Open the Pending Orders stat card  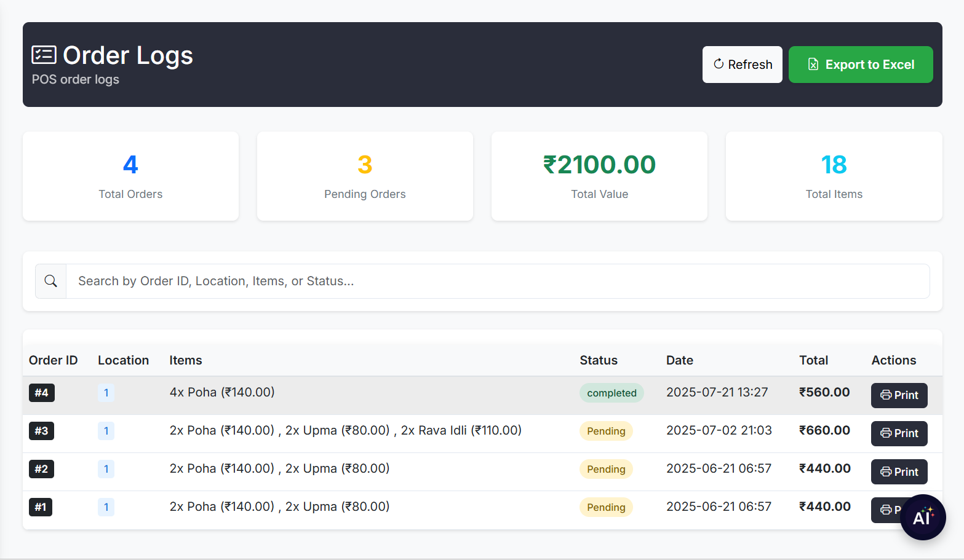coord(365,176)
